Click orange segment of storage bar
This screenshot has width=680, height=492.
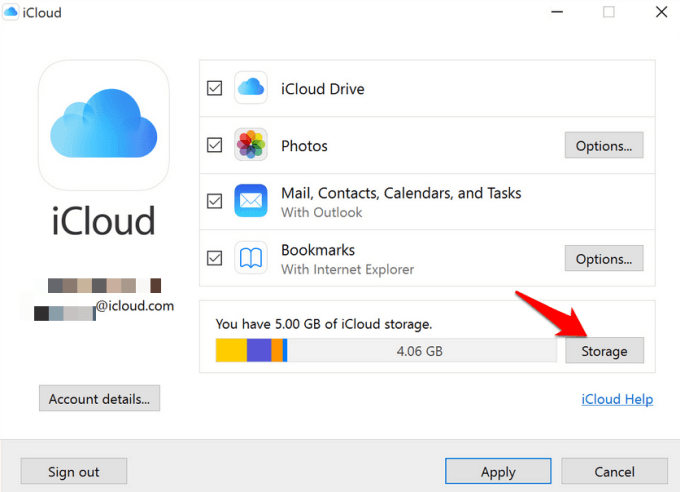tap(277, 350)
